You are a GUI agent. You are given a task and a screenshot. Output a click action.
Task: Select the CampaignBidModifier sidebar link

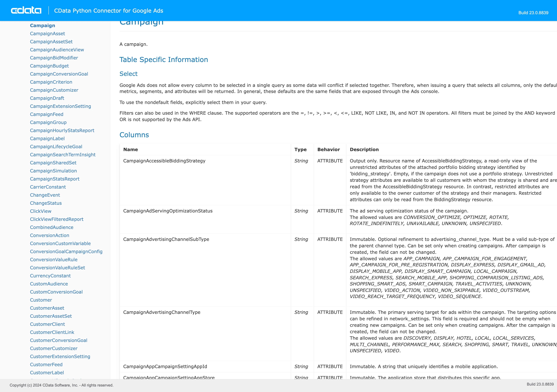click(x=54, y=58)
